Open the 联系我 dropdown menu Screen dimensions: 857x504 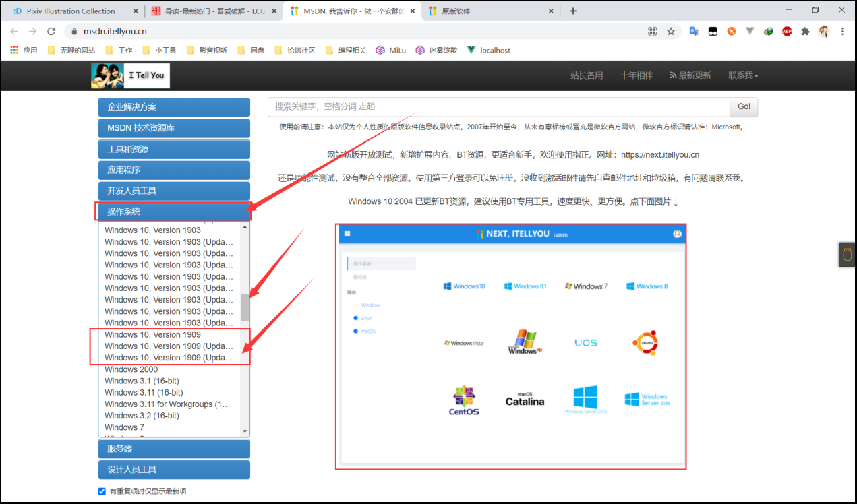coord(742,75)
